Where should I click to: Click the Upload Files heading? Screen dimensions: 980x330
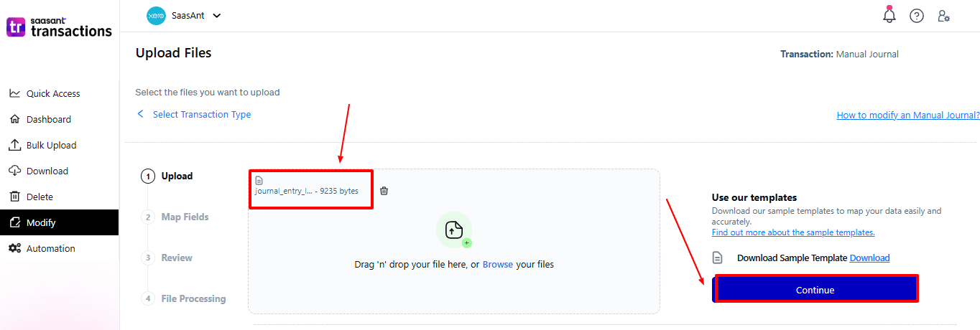173,53
